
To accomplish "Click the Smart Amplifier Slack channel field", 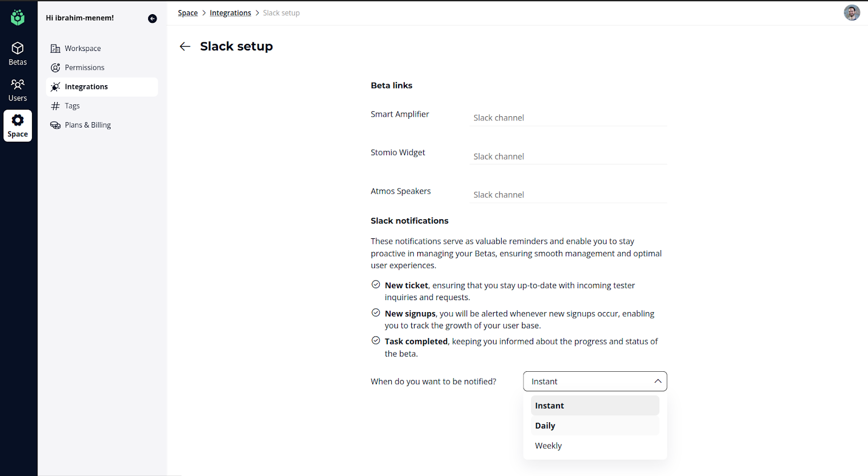I will click(x=567, y=118).
